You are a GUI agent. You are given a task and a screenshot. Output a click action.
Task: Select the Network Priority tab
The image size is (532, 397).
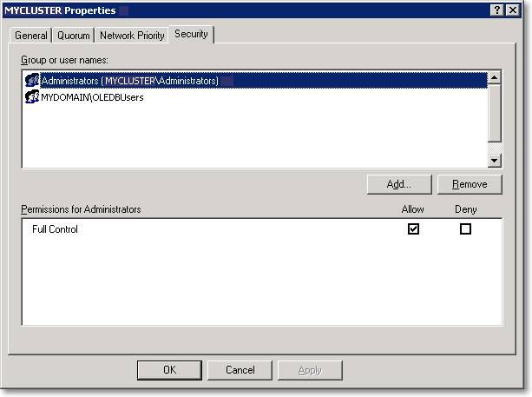coord(132,36)
